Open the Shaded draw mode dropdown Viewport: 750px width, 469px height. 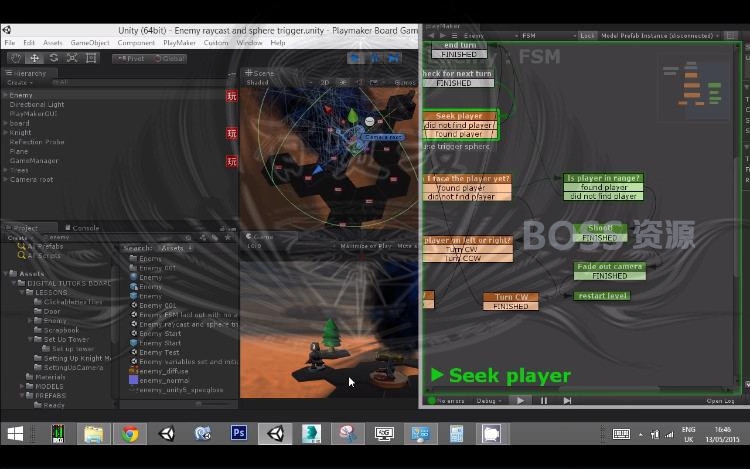click(x=280, y=83)
